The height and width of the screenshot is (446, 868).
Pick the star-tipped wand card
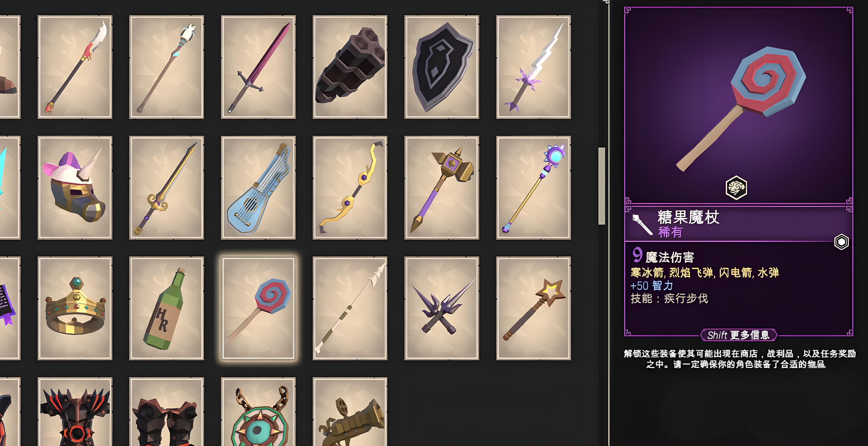coord(533,308)
